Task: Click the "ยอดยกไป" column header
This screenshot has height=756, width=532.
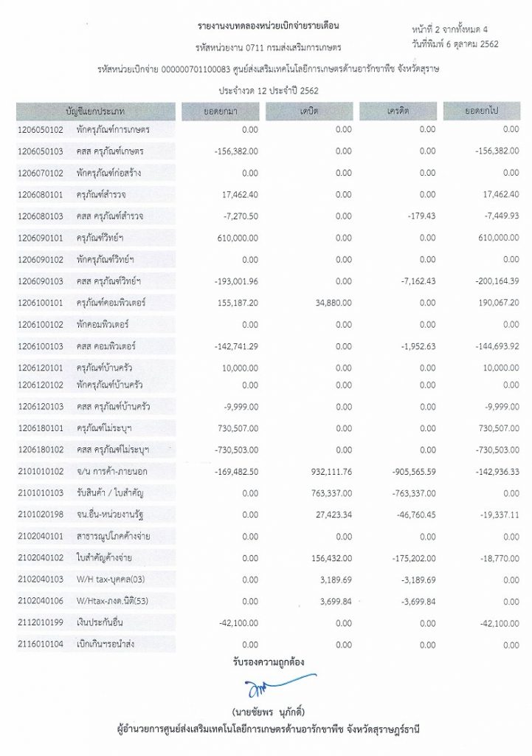Action: [482, 110]
